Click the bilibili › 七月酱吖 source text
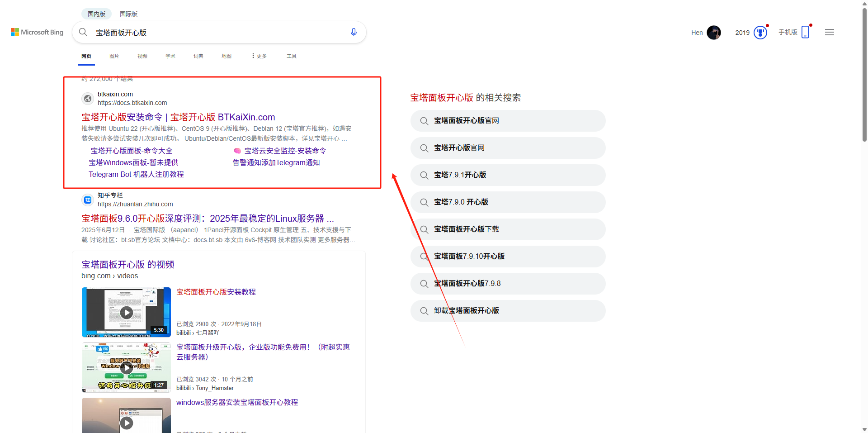868x433 pixels. tap(198, 333)
